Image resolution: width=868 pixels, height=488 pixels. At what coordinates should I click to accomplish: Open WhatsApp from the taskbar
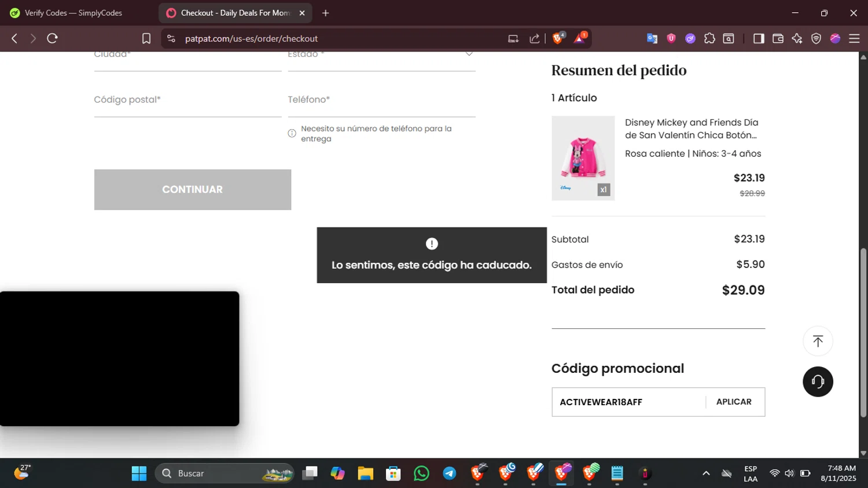pos(421,474)
